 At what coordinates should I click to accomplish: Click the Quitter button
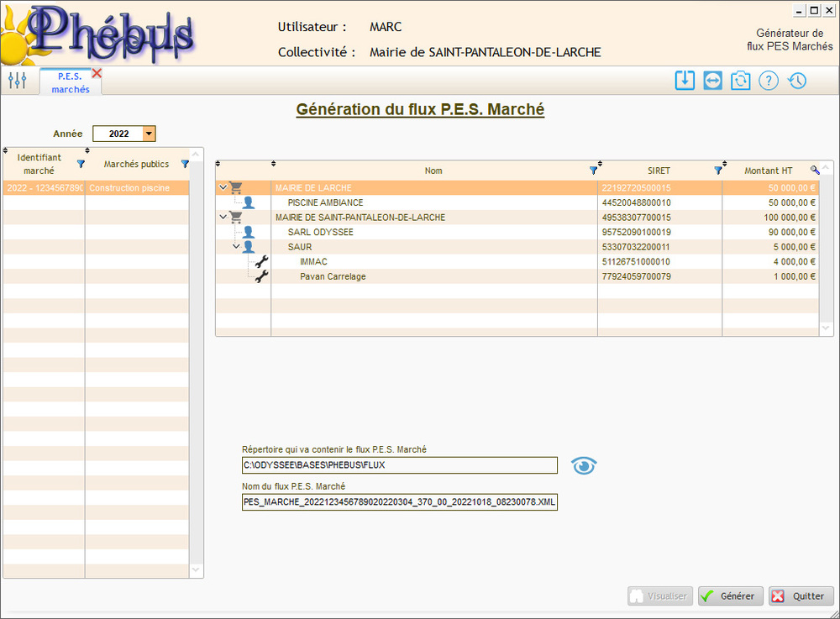click(x=801, y=596)
